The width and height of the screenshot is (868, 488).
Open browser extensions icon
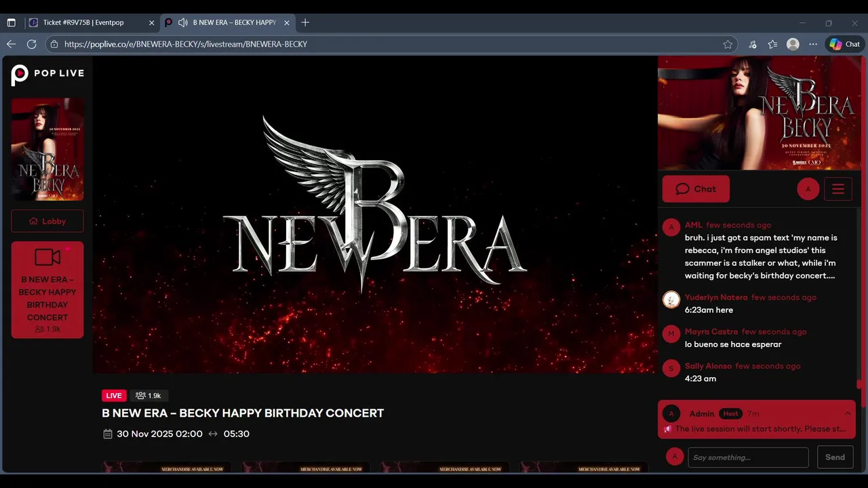(753, 44)
